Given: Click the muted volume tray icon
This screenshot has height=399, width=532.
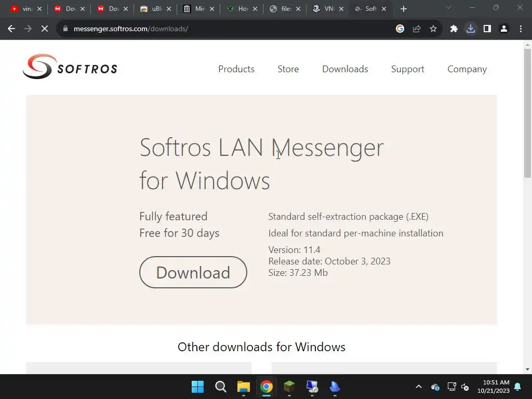Looking at the screenshot, I should pyautogui.click(x=465, y=387).
